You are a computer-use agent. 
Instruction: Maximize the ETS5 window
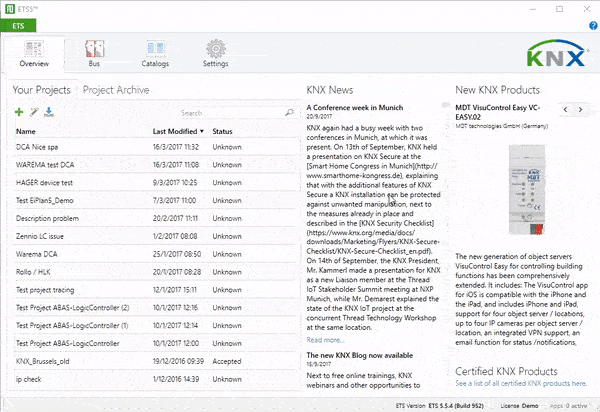tap(559, 9)
